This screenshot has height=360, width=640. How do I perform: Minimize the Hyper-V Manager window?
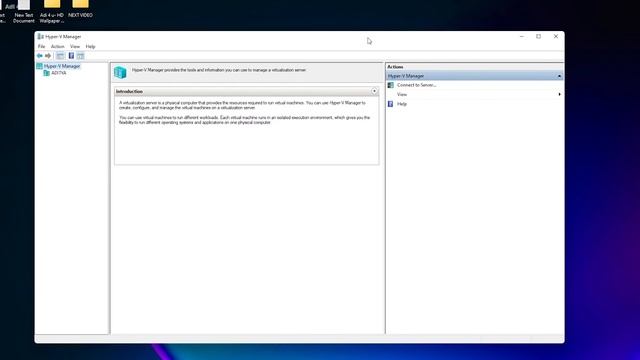coord(522,36)
